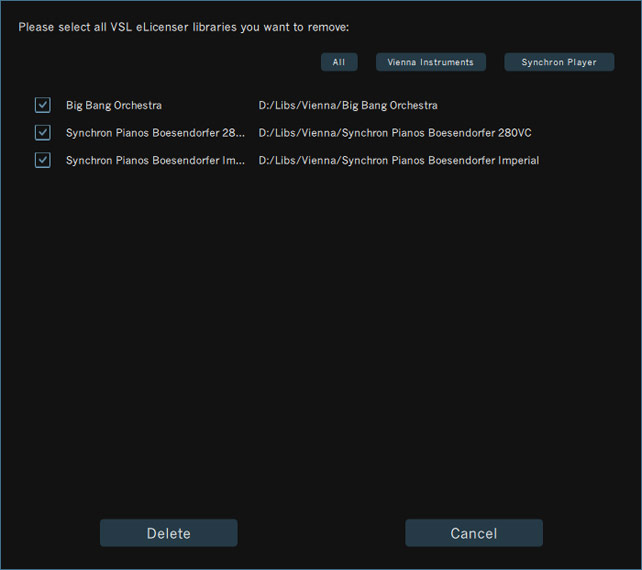Uncheck the Big Bang Orchestra checkbox
Image resolution: width=642 pixels, height=570 pixels.
[x=42, y=105]
